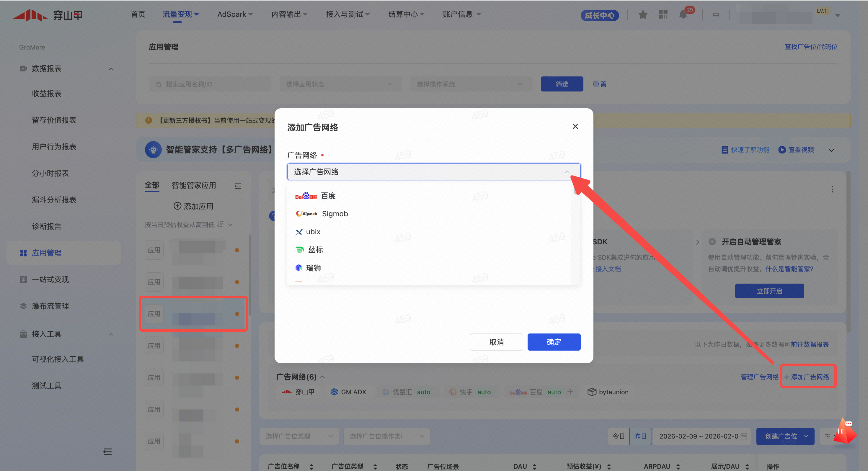Viewport: 868px width, 471px height.
Task: Open the grid apps icon in header
Action: pos(663,14)
